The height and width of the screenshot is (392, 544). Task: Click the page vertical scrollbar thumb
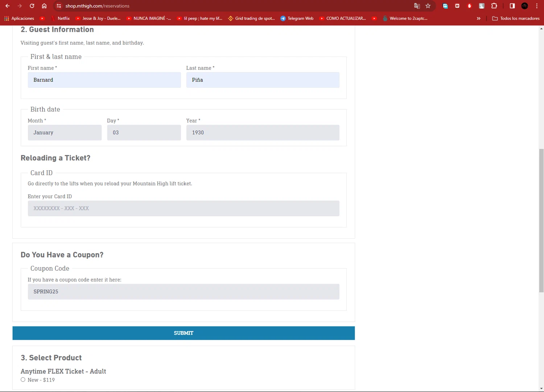coord(541,220)
